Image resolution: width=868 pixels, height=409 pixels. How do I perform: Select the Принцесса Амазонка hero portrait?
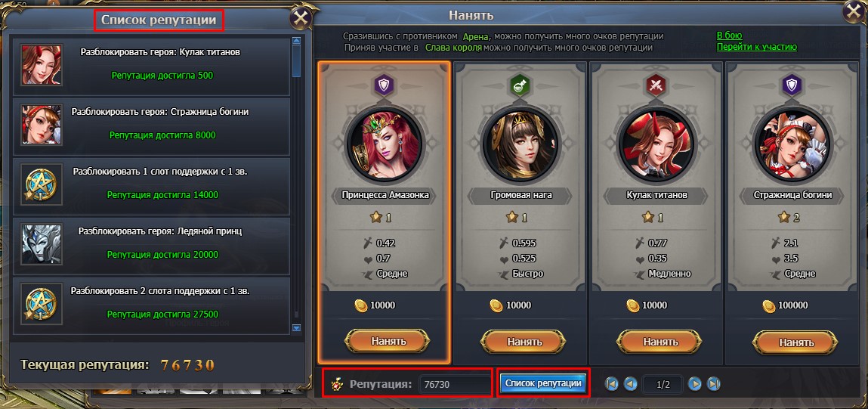coord(385,145)
